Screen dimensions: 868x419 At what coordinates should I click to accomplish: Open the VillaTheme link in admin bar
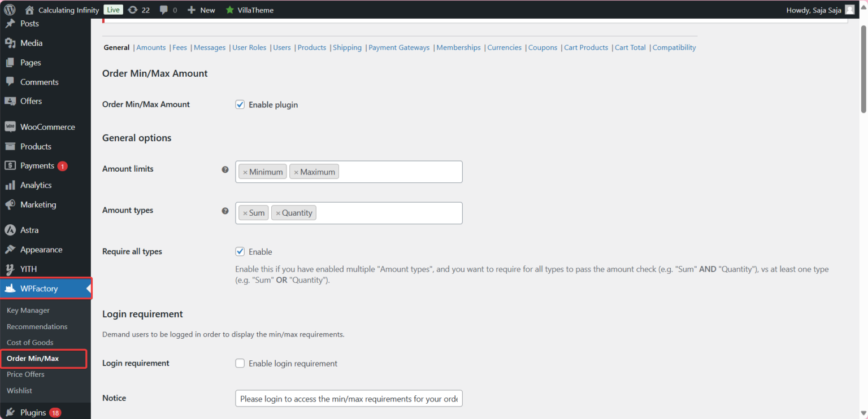pyautogui.click(x=254, y=10)
